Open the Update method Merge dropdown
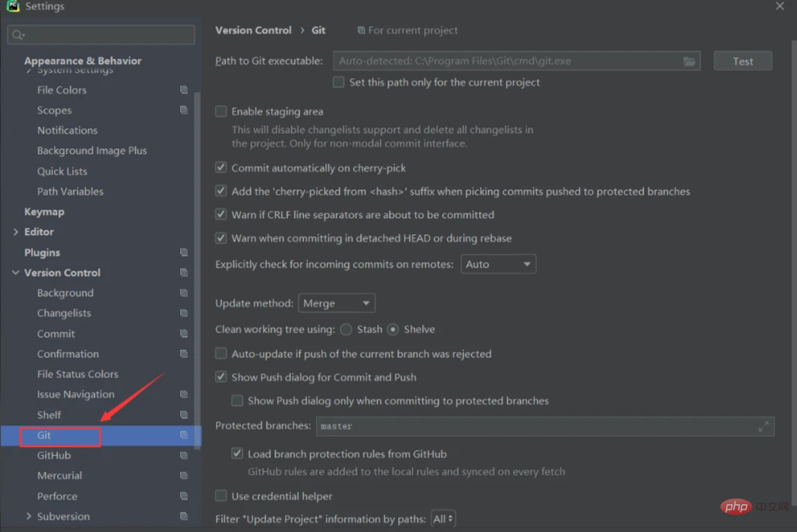 [336, 304]
